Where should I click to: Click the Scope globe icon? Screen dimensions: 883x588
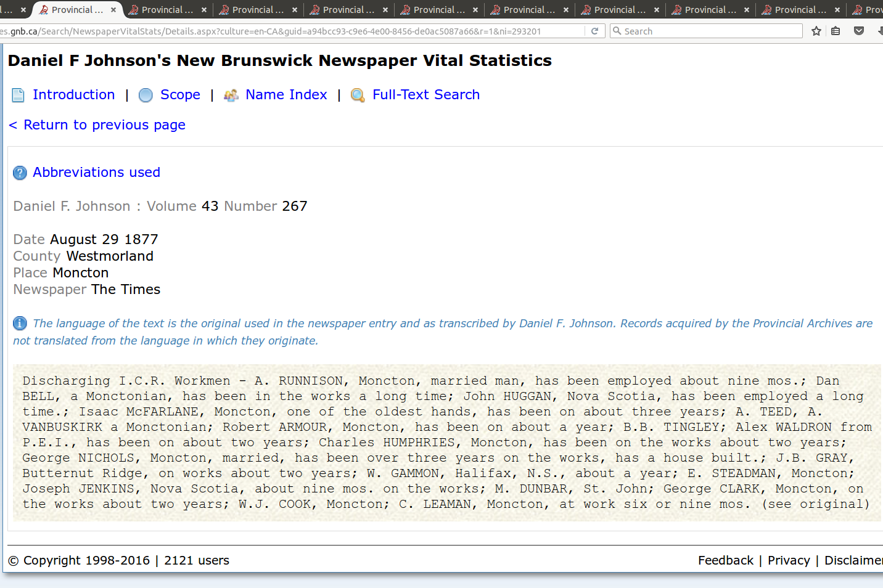point(146,95)
